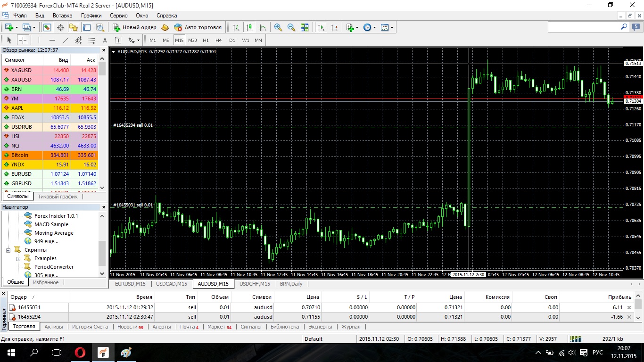
Task: Open the Файл menu
Action: 20,16
